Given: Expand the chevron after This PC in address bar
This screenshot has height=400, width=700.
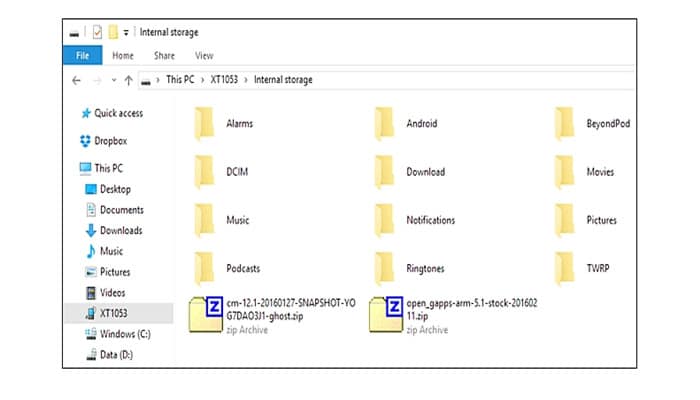Looking at the screenshot, I should pos(202,80).
